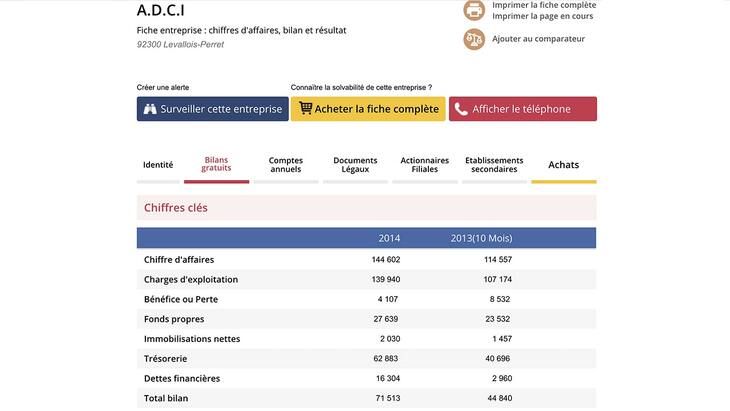Click Immobilisations nettes row label

[x=192, y=339]
